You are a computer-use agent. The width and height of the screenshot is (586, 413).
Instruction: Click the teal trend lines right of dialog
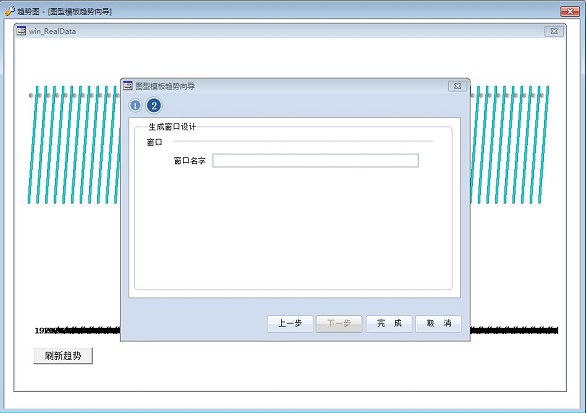[x=509, y=145]
